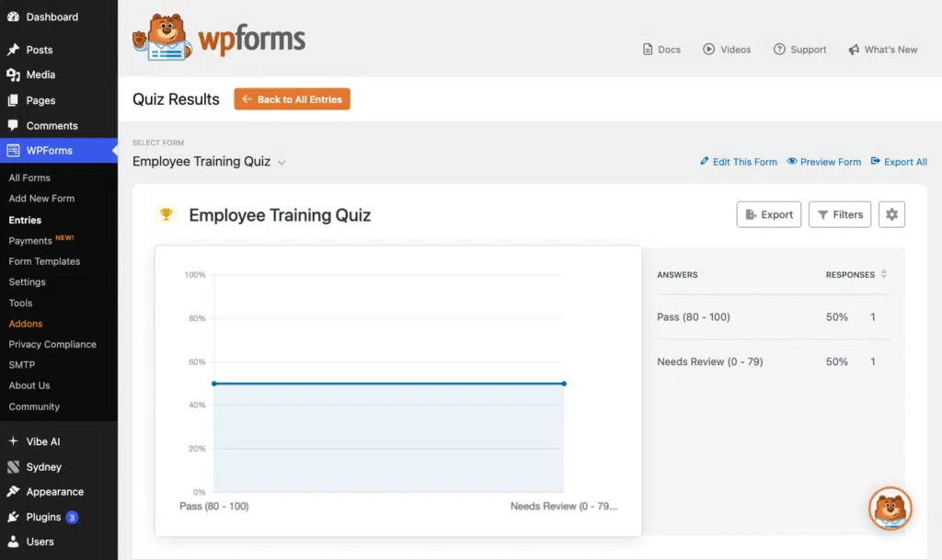Click the eye icon beside Preview Form
This screenshot has width=942, height=560.
click(792, 161)
